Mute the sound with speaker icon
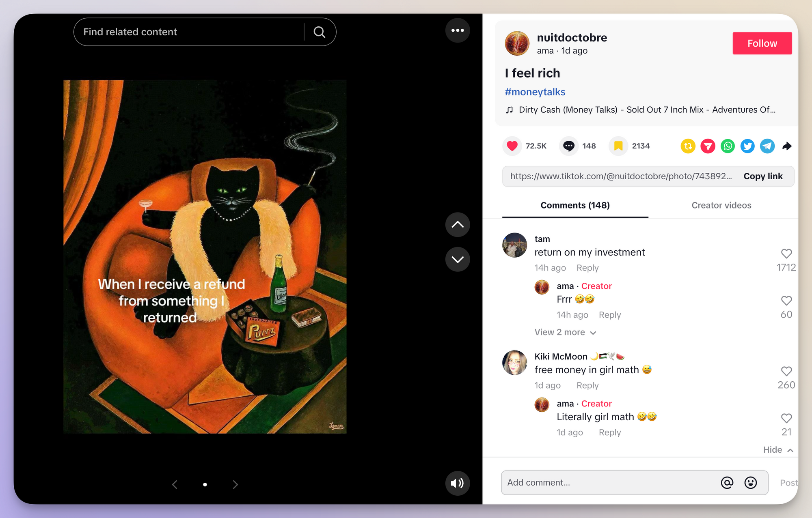The width and height of the screenshot is (812, 518). click(x=458, y=483)
